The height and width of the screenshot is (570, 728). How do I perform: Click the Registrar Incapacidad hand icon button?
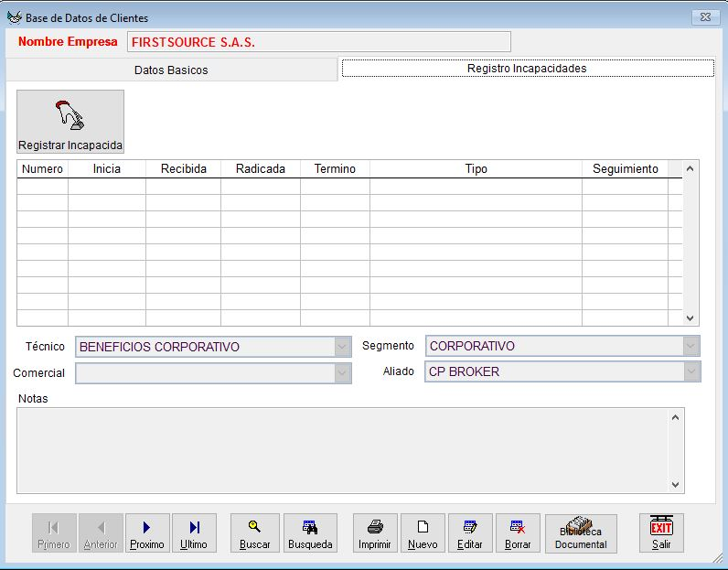pyautogui.click(x=70, y=122)
